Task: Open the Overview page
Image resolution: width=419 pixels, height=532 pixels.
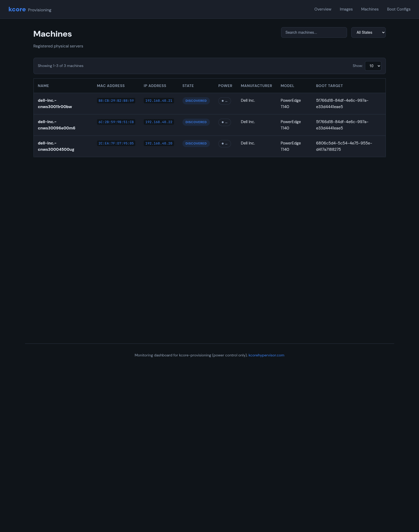Action: (323, 9)
